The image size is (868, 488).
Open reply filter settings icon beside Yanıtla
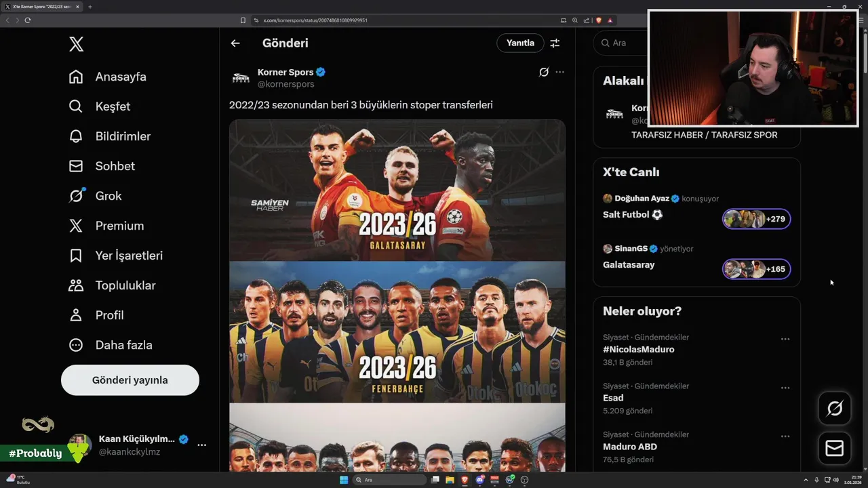coord(555,43)
